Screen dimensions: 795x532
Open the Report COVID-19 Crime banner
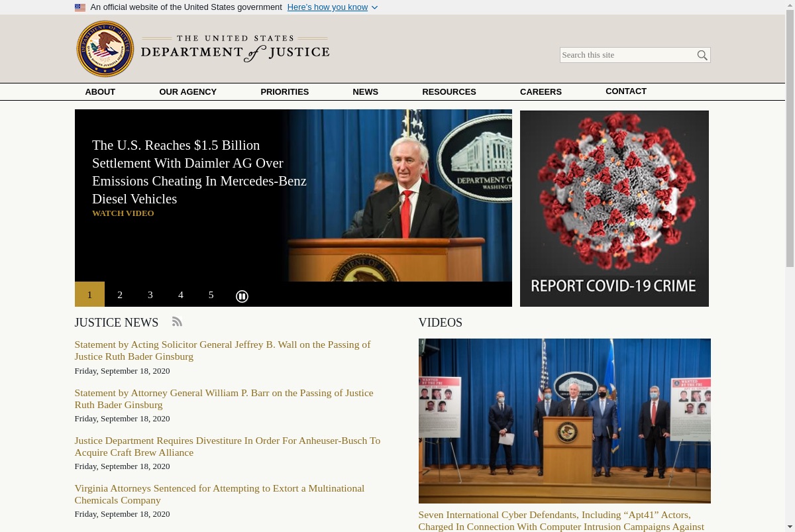click(614, 208)
